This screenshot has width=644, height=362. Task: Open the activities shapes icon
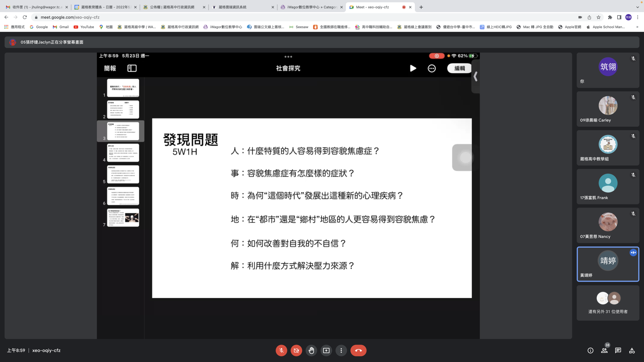click(632, 350)
